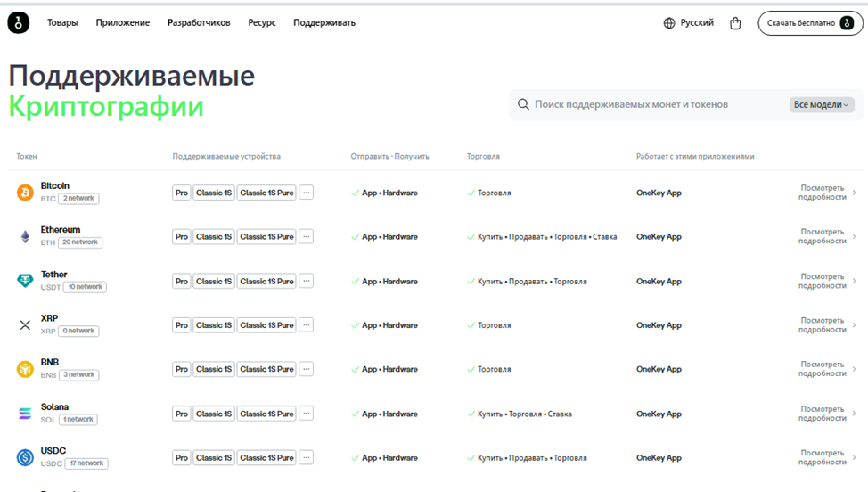Open the Русский language selector

(689, 23)
